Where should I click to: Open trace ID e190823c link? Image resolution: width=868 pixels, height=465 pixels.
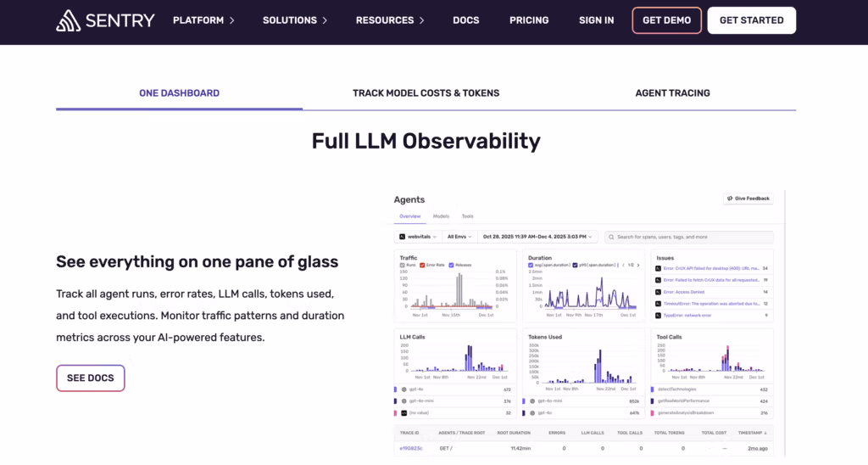pos(411,448)
